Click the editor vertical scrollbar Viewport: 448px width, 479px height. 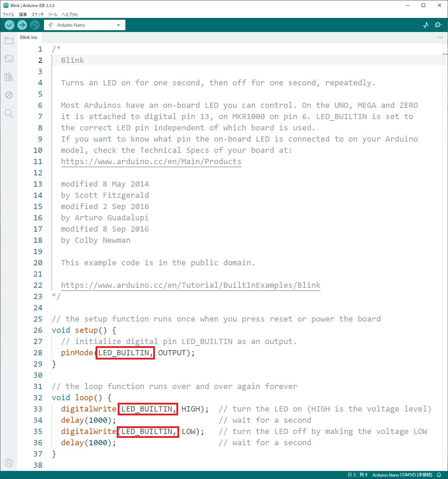[x=445, y=257]
